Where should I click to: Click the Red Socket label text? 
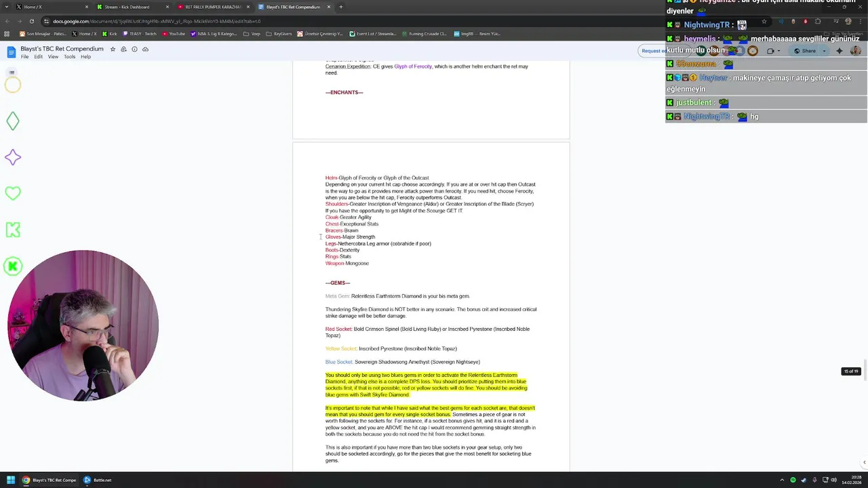(x=339, y=329)
